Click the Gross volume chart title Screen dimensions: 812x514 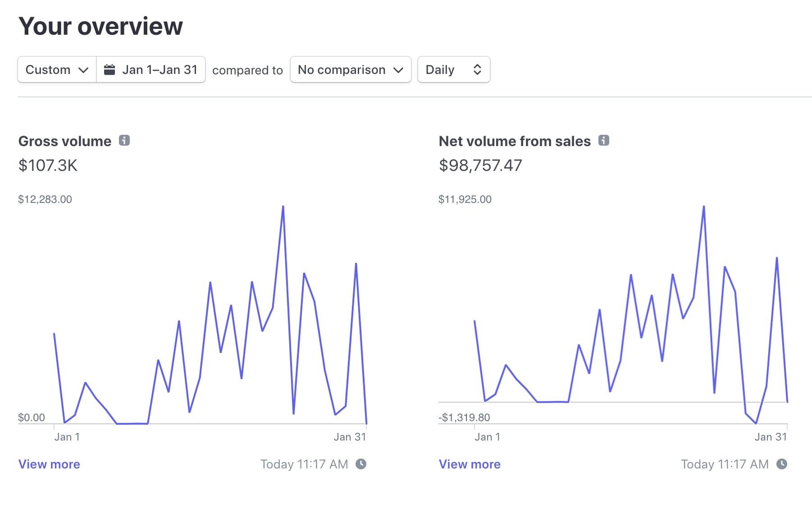coord(65,141)
